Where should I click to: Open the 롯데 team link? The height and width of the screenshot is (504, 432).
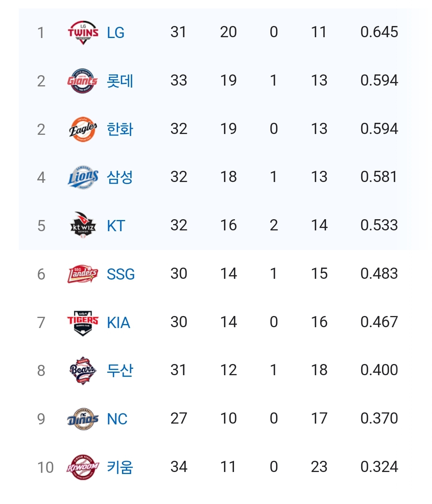click(x=120, y=81)
